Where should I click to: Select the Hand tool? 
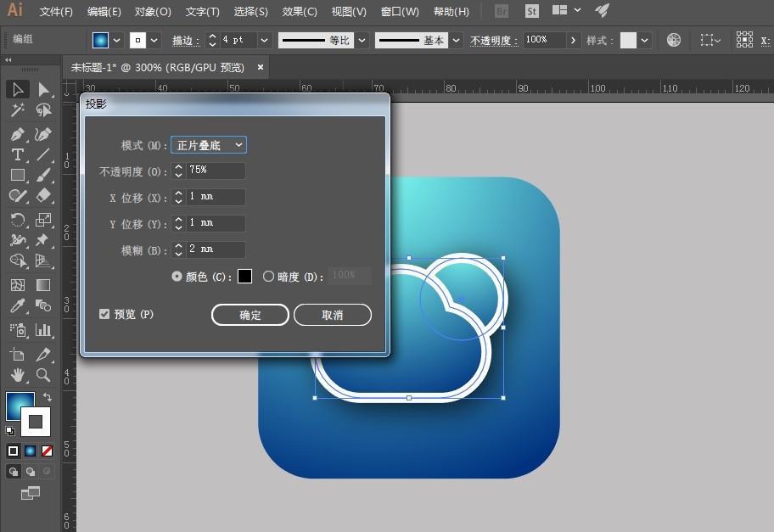(18, 376)
